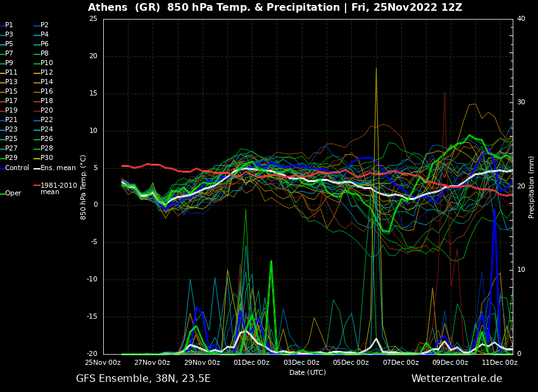Screen dimensions: 538x392
Task: Click legend item P21
Action: point(9,119)
